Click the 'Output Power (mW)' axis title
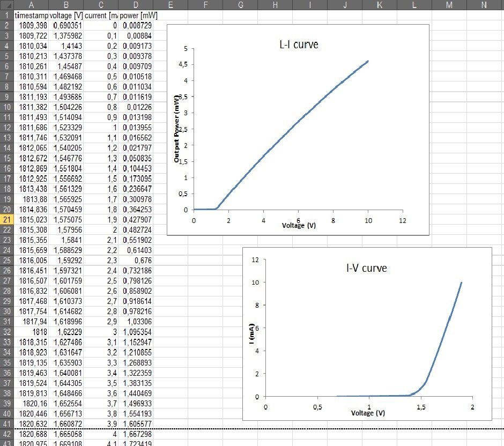 pos(176,129)
